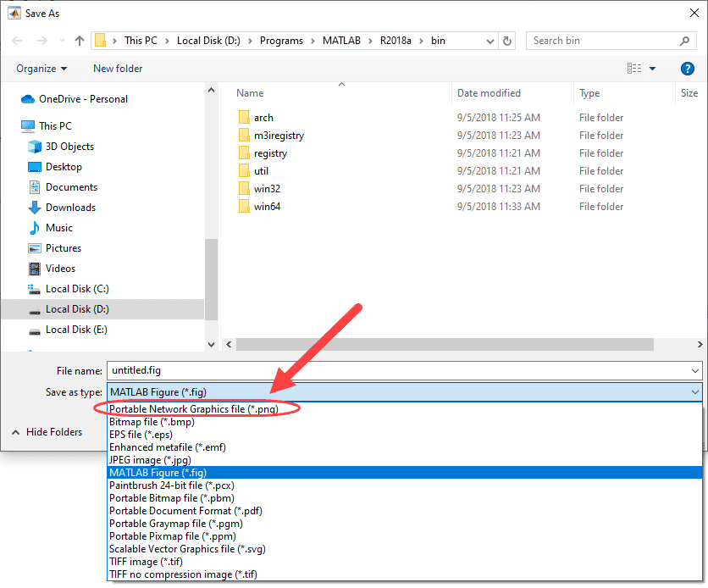The image size is (708, 588).
Task: Select the arch folder
Action: 256,118
